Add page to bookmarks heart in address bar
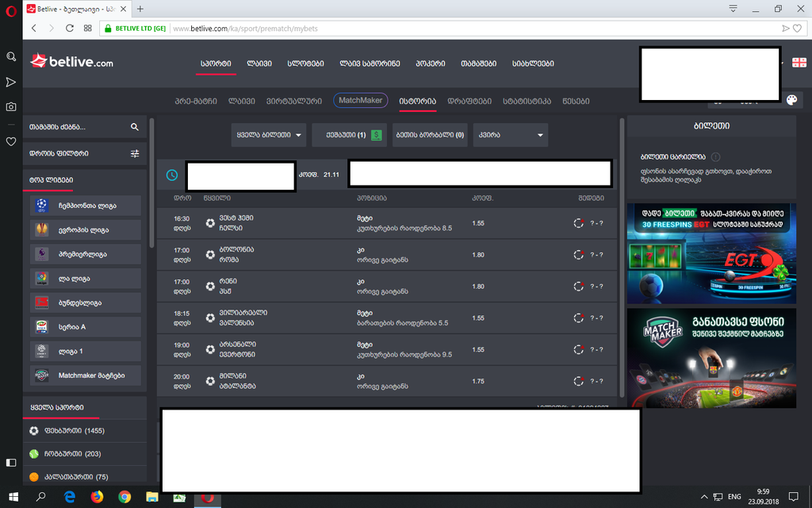Image resolution: width=812 pixels, height=508 pixels. tap(798, 29)
